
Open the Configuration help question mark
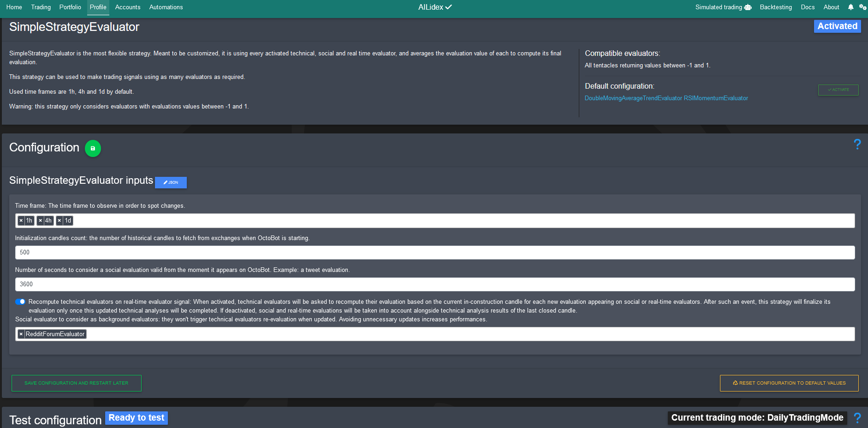pyautogui.click(x=857, y=145)
